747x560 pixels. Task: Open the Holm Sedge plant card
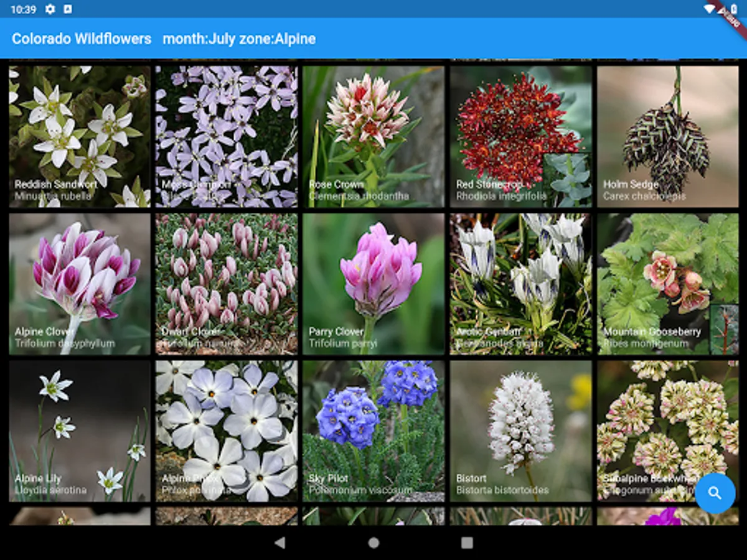click(668, 136)
